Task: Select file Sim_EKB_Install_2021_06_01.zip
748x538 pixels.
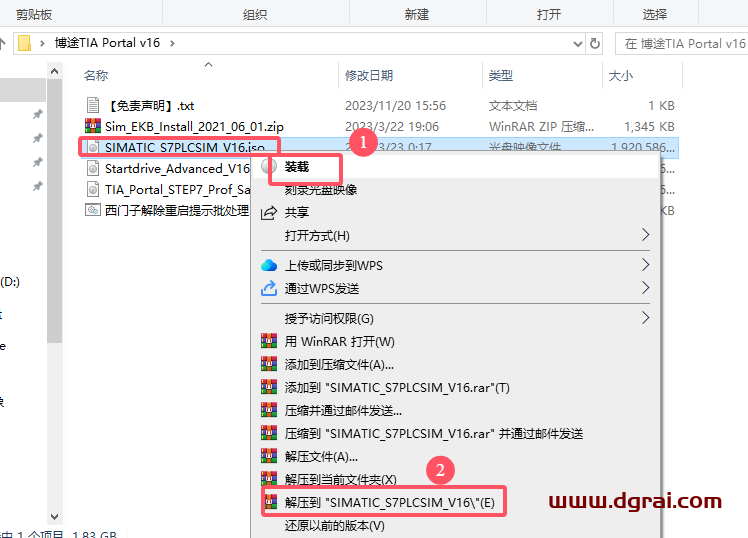Action: click(194, 126)
